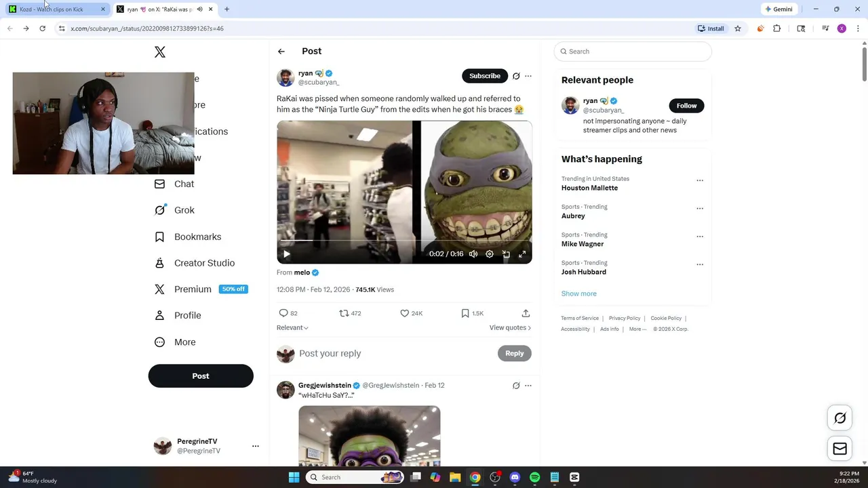Open Windows Start menu

(294, 477)
